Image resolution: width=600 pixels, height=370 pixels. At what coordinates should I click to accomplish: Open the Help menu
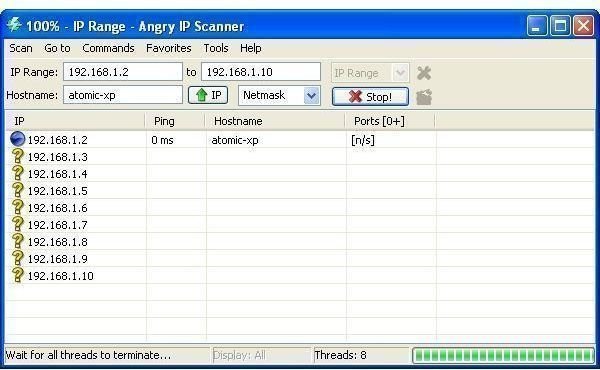click(251, 48)
